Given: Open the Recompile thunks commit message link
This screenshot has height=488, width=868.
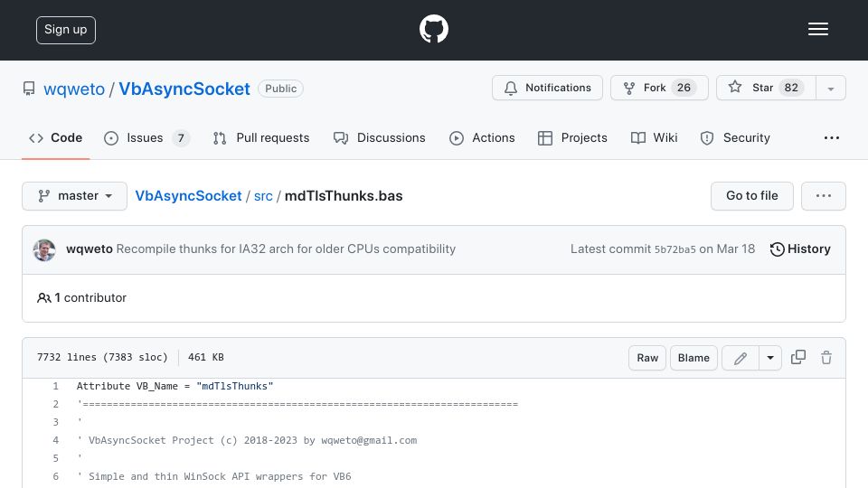Looking at the screenshot, I should coord(286,249).
